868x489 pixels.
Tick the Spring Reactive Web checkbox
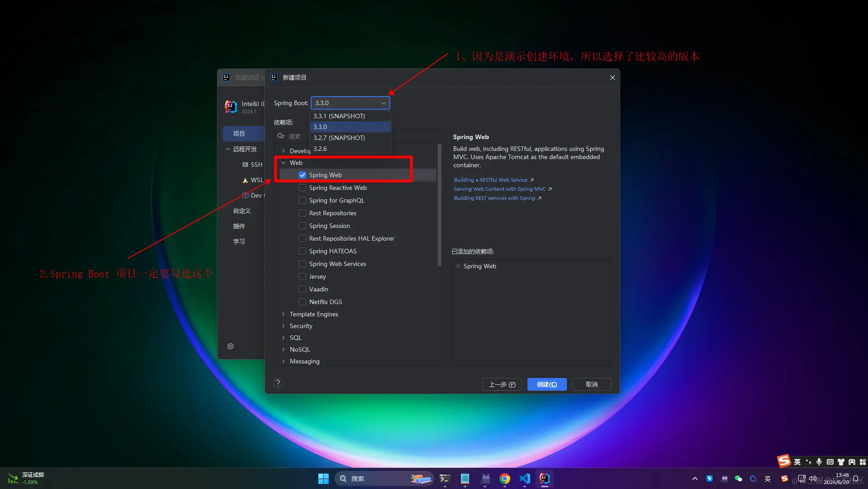pyautogui.click(x=302, y=188)
